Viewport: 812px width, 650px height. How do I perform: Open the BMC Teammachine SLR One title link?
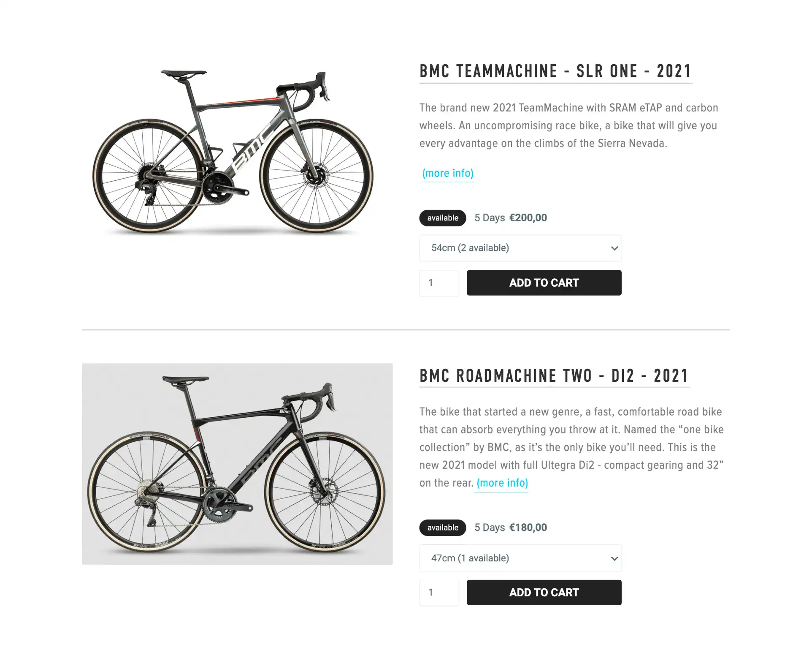555,71
